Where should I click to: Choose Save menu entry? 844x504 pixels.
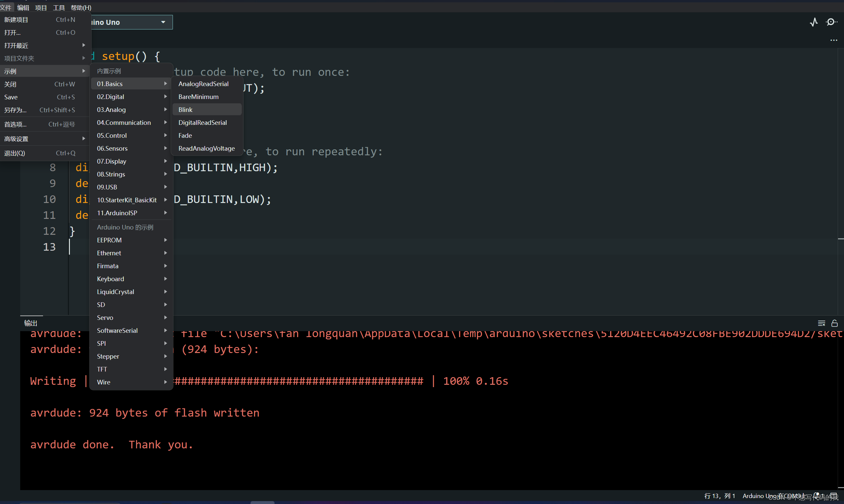tap(45, 97)
